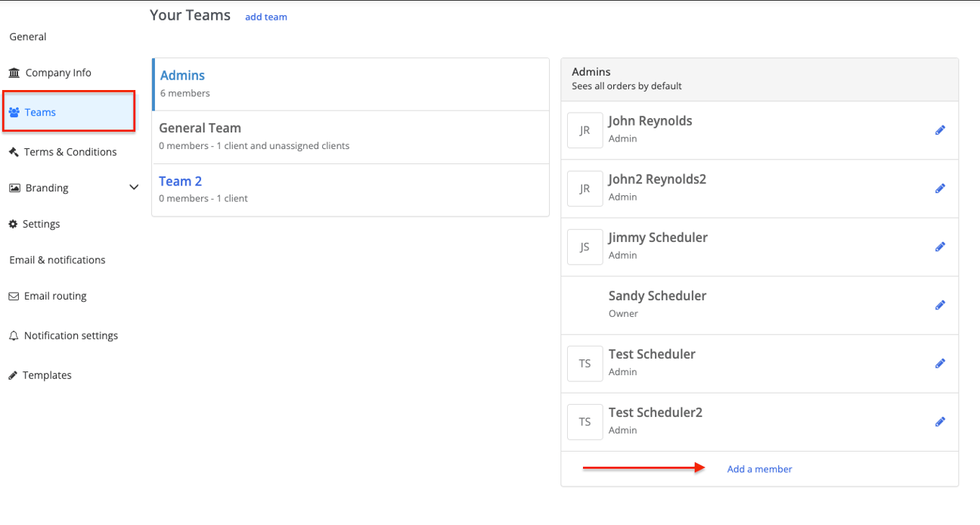Expand the Branding section chevron
The width and height of the screenshot is (980, 525).
(x=134, y=187)
